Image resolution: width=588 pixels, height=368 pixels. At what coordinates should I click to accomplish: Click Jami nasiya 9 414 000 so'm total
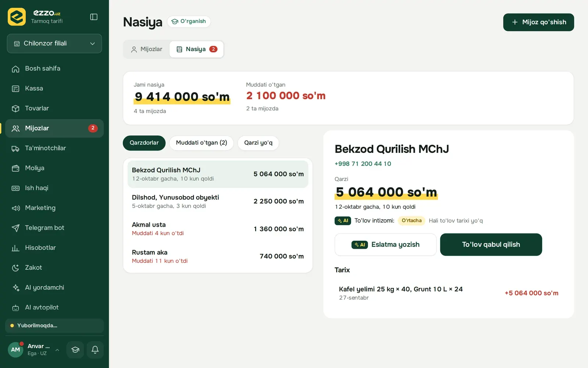click(182, 97)
